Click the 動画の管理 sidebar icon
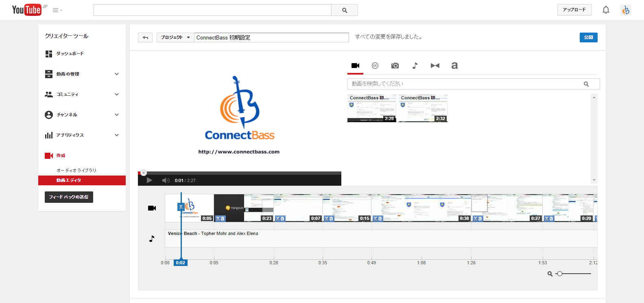The width and height of the screenshot is (644, 303). click(49, 74)
